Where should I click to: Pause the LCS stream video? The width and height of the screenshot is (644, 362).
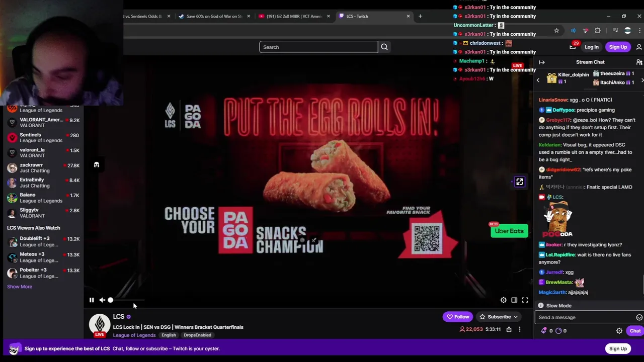(92, 300)
